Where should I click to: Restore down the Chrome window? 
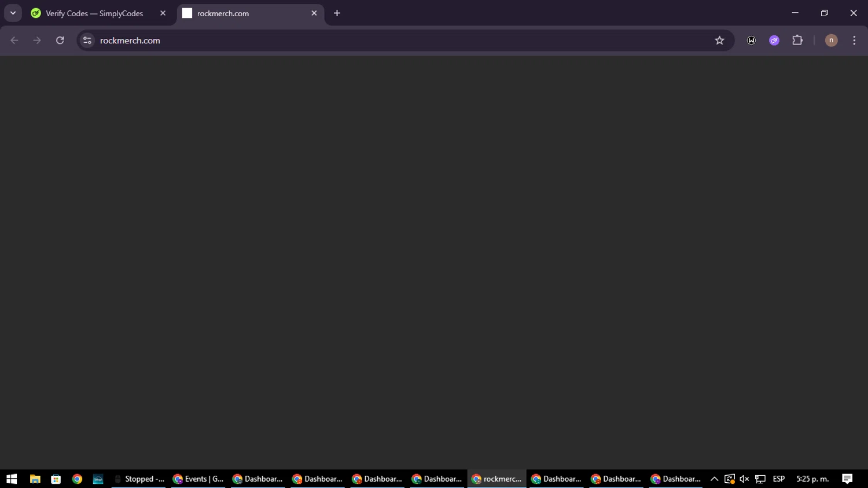click(824, 13)
